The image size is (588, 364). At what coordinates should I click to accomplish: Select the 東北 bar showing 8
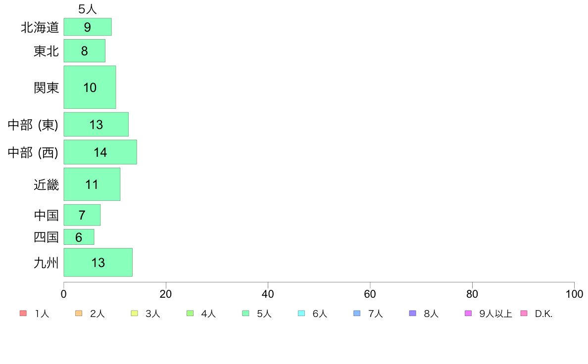[84, 50]
